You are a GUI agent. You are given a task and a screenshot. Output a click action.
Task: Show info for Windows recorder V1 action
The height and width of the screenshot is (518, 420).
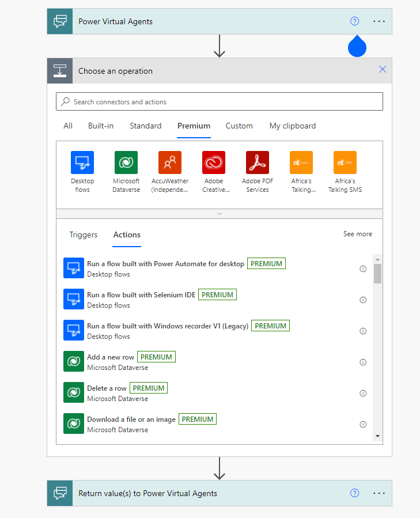coord(363,331)
